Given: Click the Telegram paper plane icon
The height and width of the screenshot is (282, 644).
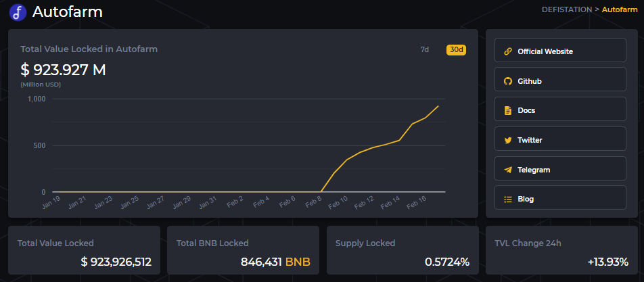Looking at the screenshot, I should pos(507,170).
